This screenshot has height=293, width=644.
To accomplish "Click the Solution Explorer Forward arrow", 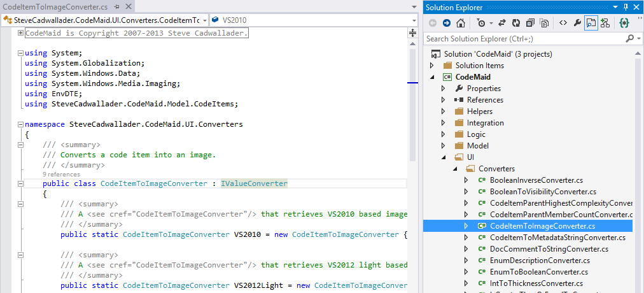I will coord(447,23).
